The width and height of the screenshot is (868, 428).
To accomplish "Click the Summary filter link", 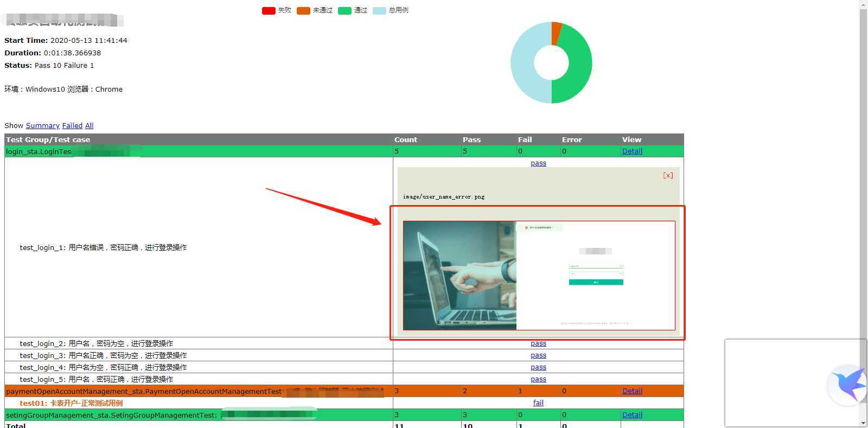I will click(42, 125).
